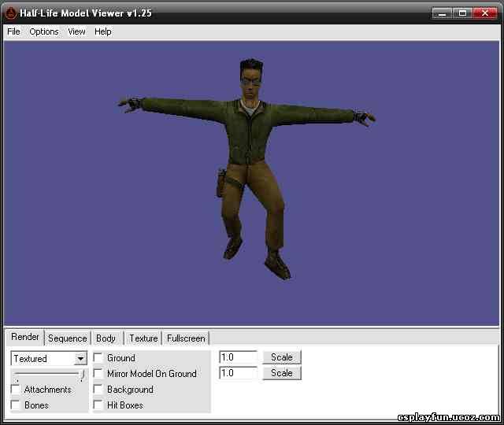Enable the Ground checkbox
The height and width of the screenshot is (425, 504).
98,357
